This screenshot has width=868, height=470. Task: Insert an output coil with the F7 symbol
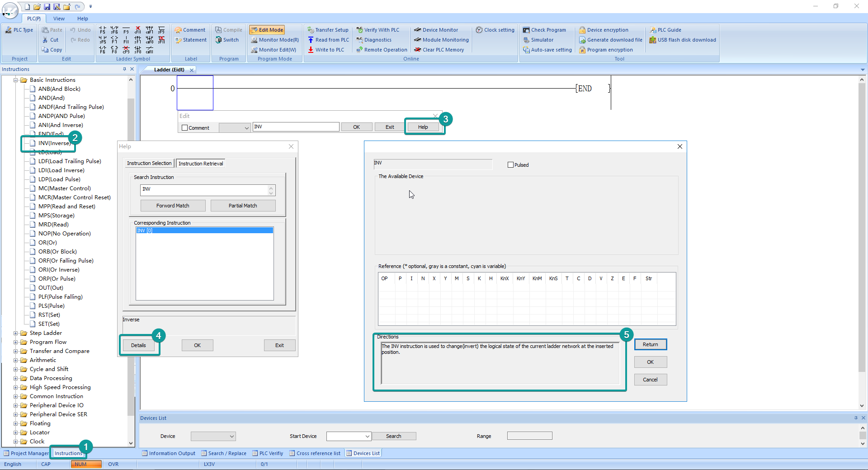click(x=114, y=40)
